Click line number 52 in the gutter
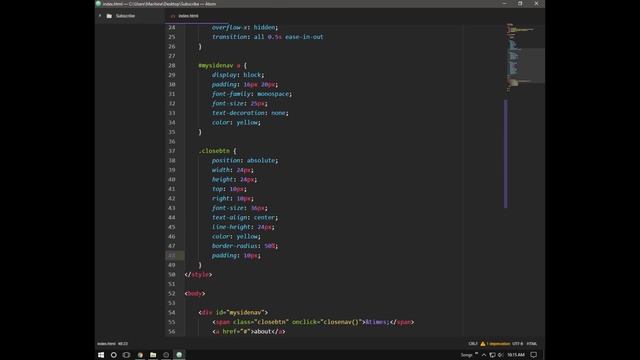The image size is (640, 360). point(172,293)
